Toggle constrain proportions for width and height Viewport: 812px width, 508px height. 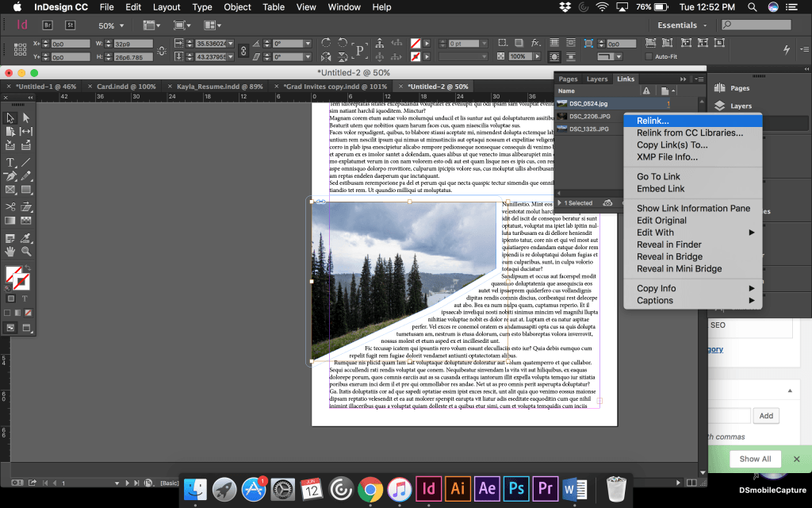pyautogui.click(x=163, y=50)
